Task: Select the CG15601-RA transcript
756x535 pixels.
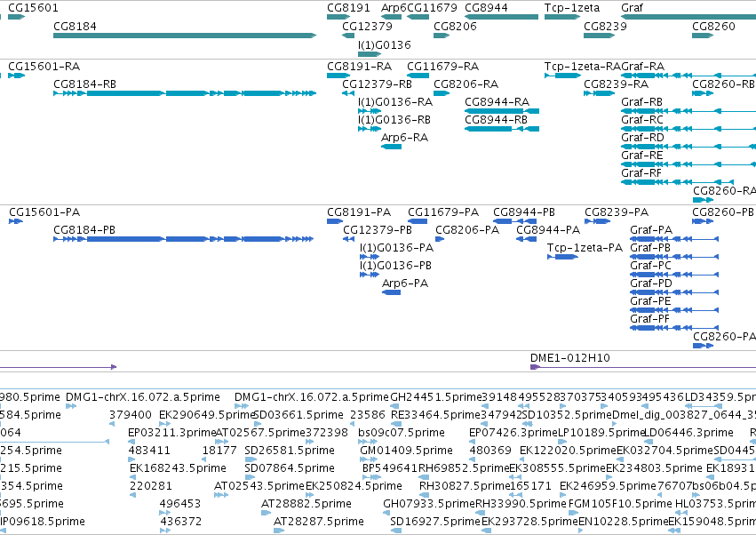Action: click(x=16, y=76)
